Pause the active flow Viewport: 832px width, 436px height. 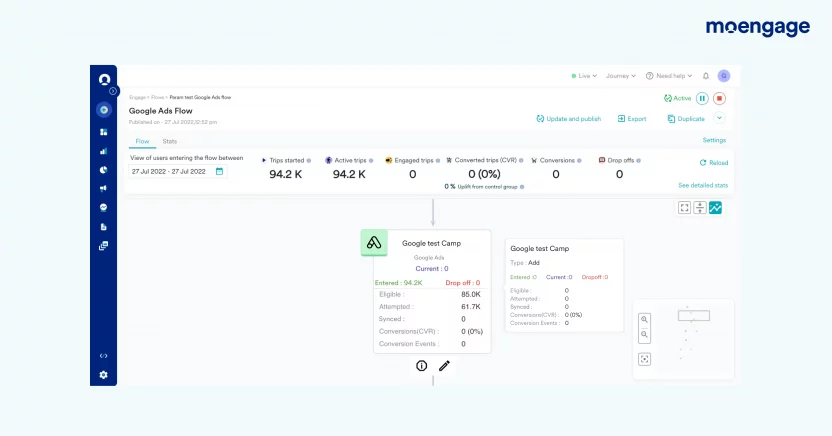(702, 98)
